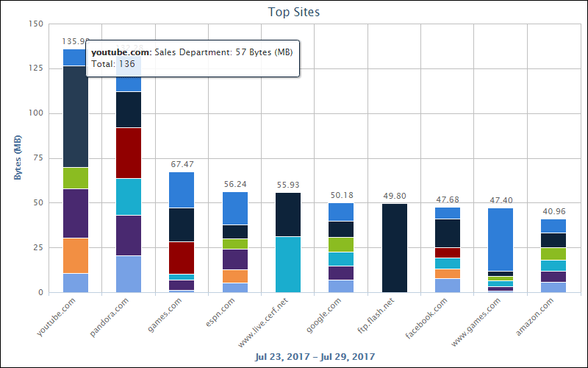This screenshot has height=368, width=588.
Task: Click the teal segment of the pandora.com bar
Action: click(129, 197)
